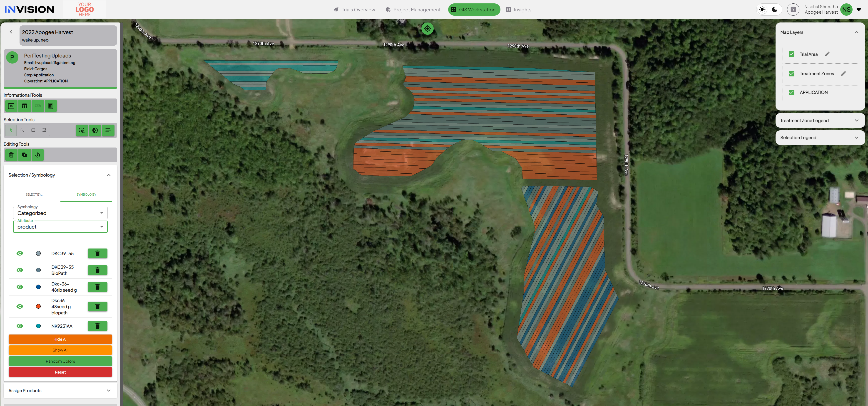Select the ruler measurement tool
This screenshot has height=406, width=868.
37,106
